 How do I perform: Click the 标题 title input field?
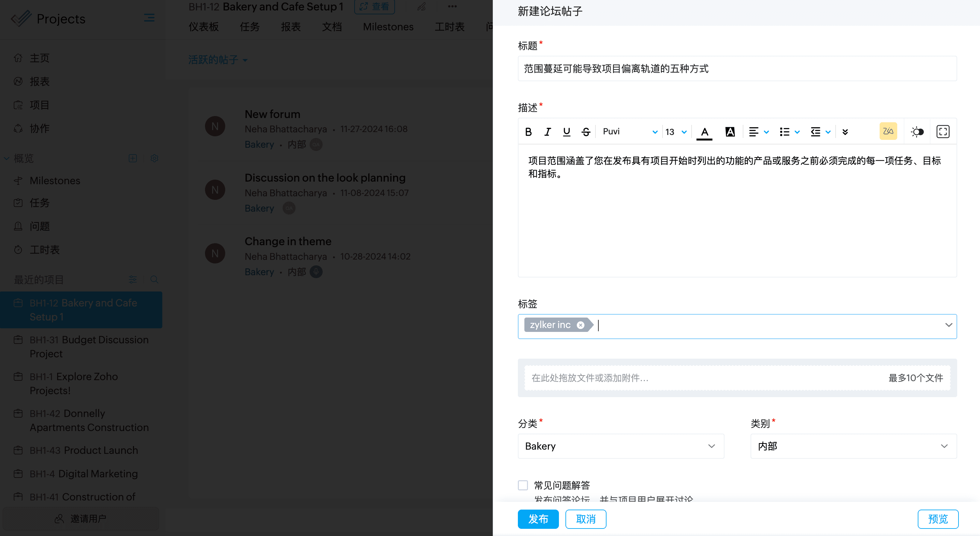pyautogui.click(x=737, y=68)
